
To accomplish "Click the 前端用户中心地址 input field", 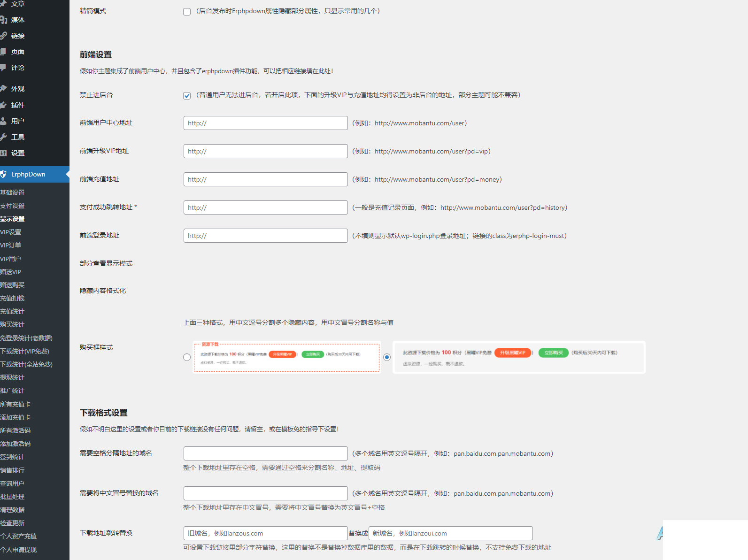I will click(266, 123).
